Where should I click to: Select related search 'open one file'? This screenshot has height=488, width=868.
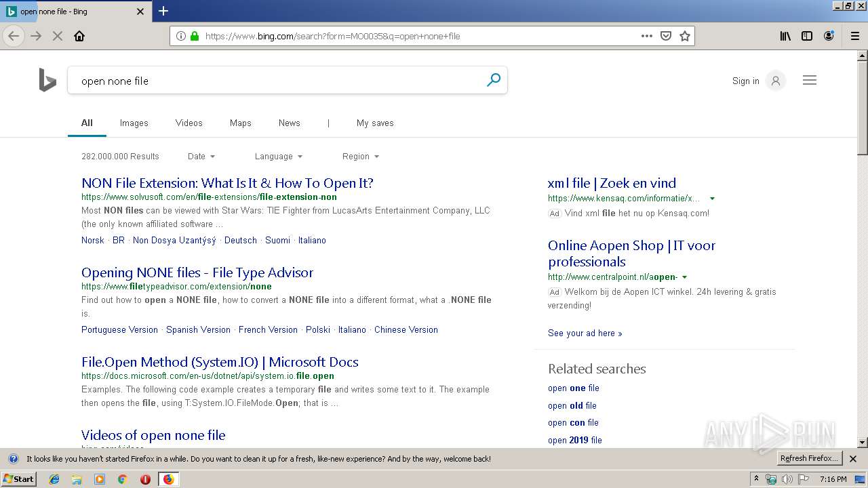[x=574, y=388]
